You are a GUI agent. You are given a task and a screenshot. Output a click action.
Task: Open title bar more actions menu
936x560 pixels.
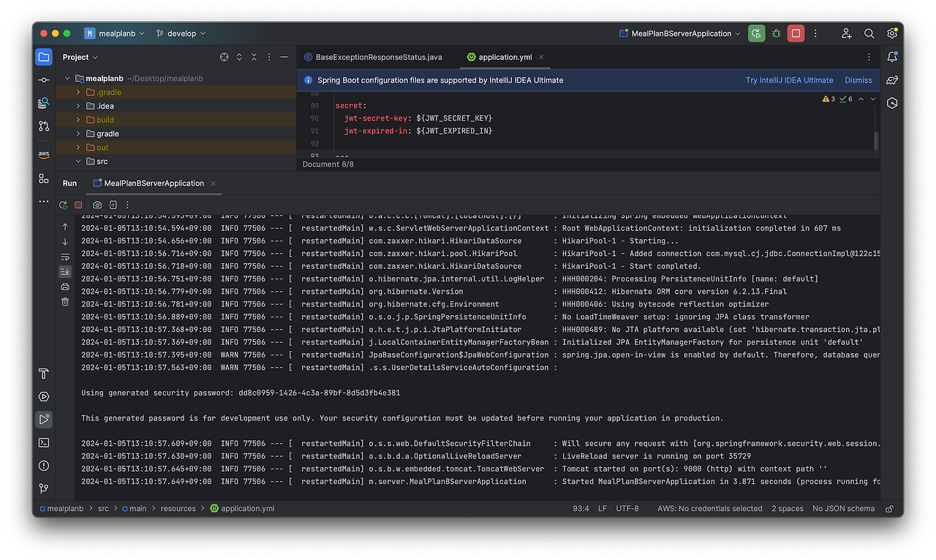tap(816, 34)
